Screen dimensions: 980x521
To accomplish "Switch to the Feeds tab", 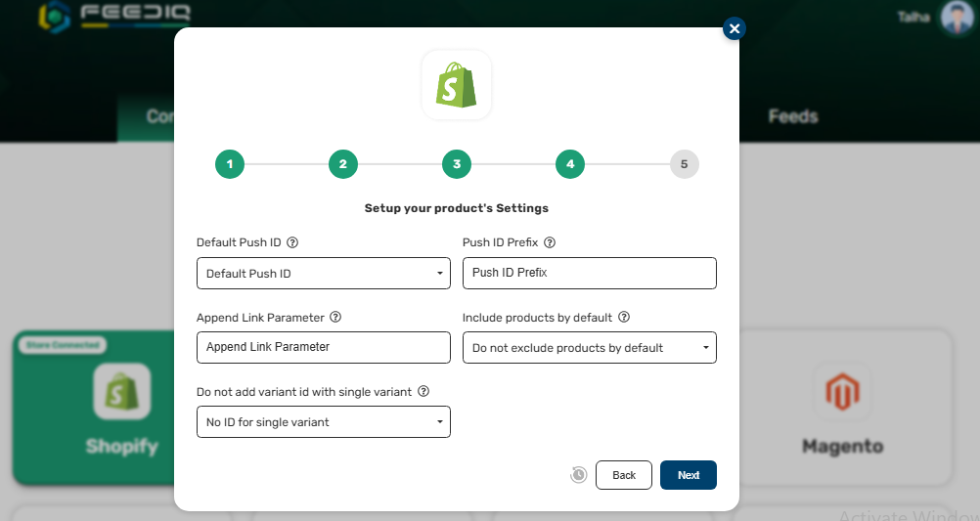I will (x=793, y=116).
